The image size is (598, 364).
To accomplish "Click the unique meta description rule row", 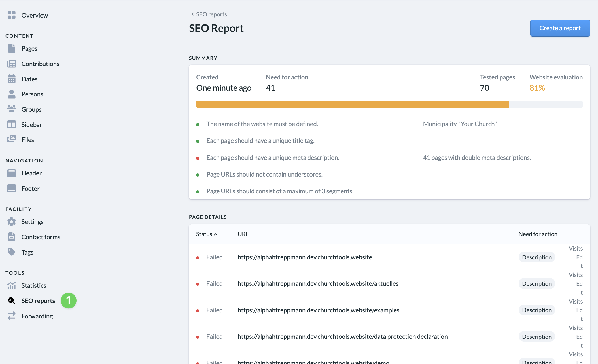I will (389, 158).
